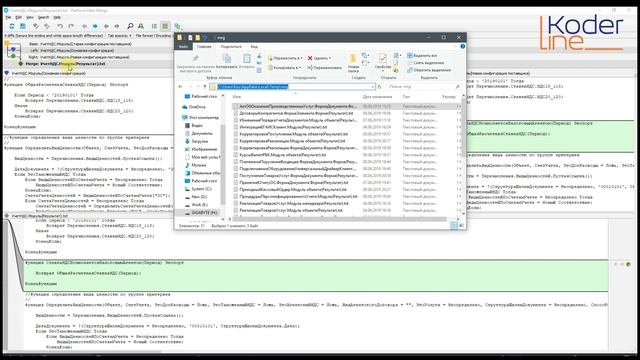The image size is (640, 360).
Task: Click the Up arrow in Explorer navigation
Action: tap(205, 87)
